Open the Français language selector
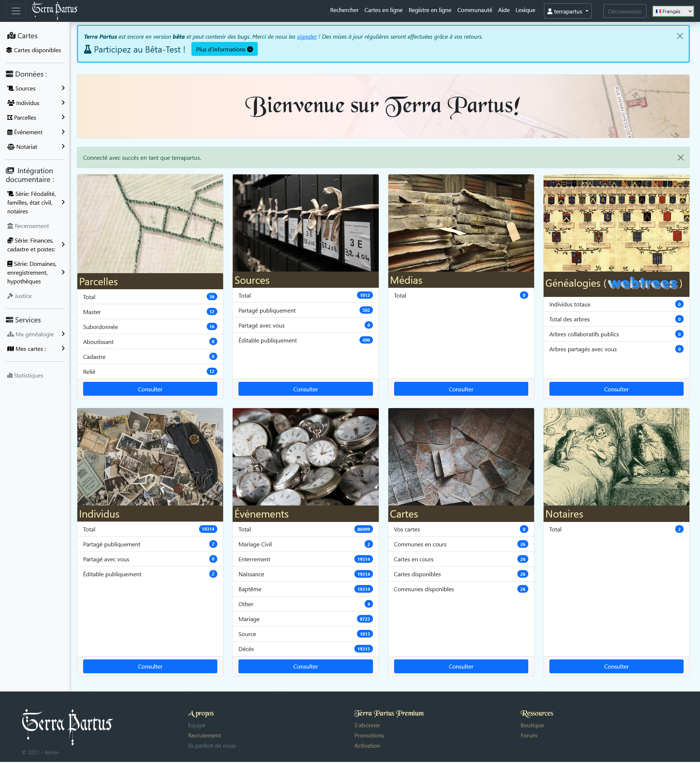Viewport: 700px width, 763px height. pos(673,11)
